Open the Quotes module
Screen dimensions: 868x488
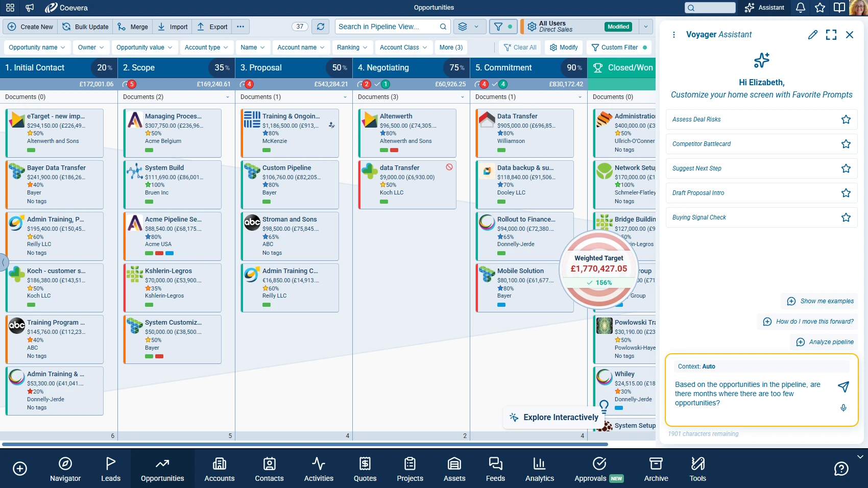[x=365, y=469]
